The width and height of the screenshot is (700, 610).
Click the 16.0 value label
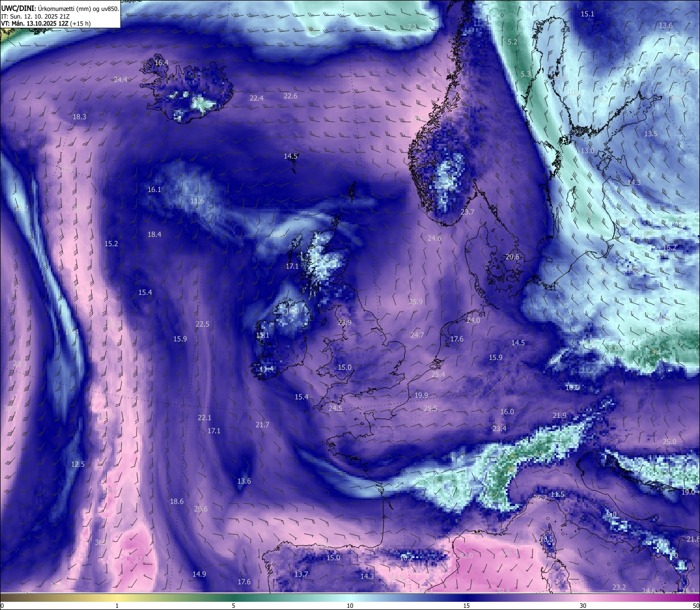pyautogui.click(x=507, y=411)
